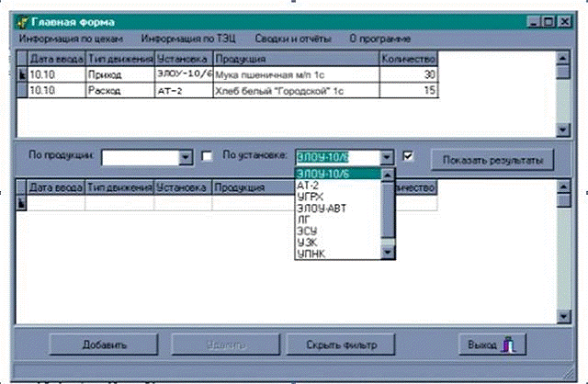This screenshot has width=588, height=384.
Task: Open the О программе menu
Action: [x=380, y=40]
